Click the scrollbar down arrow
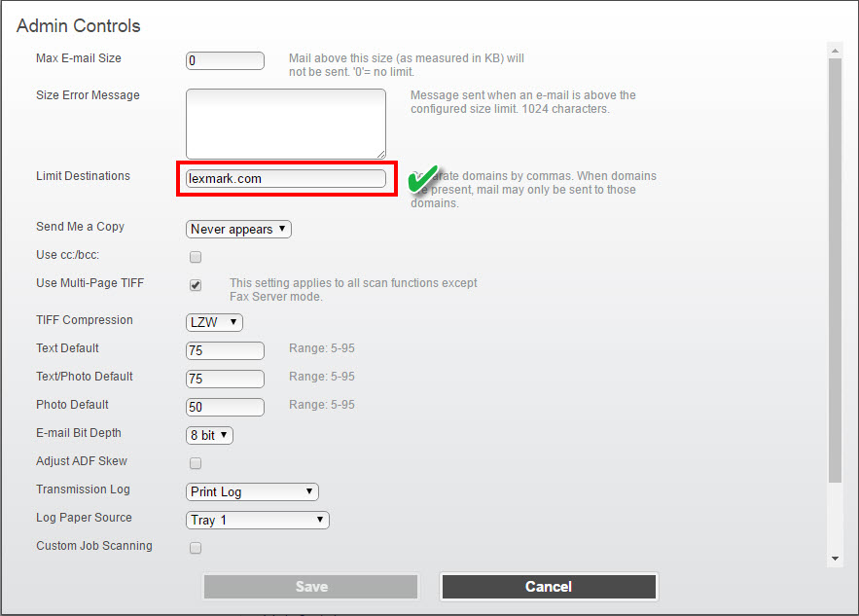Viewport: 859px width, 616px height. 835,557
